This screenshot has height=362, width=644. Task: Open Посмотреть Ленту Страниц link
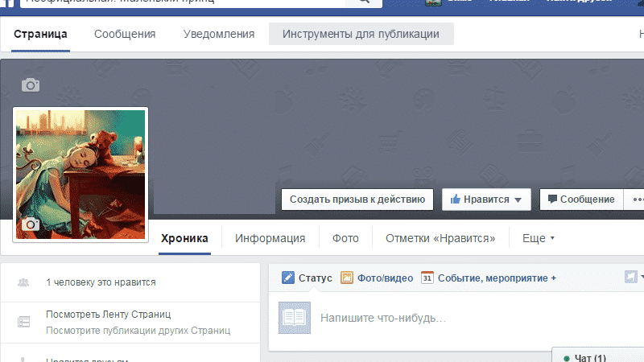point(109,315)
